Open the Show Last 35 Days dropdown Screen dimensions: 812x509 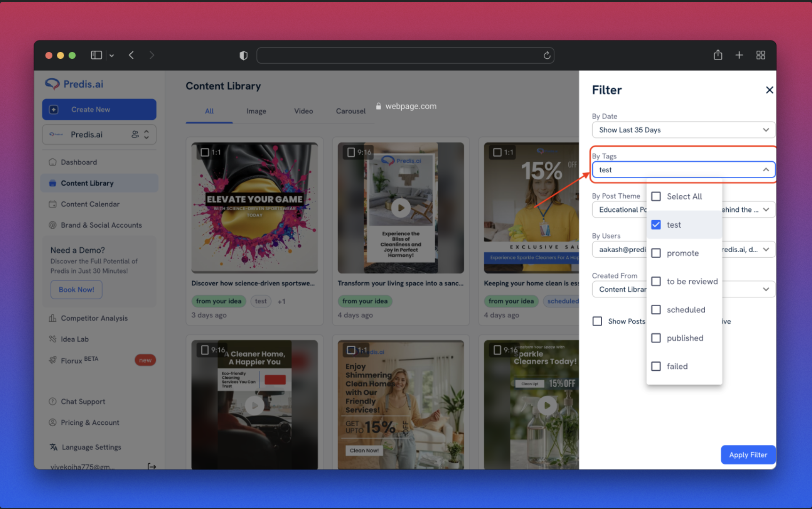tap(683, 130)
